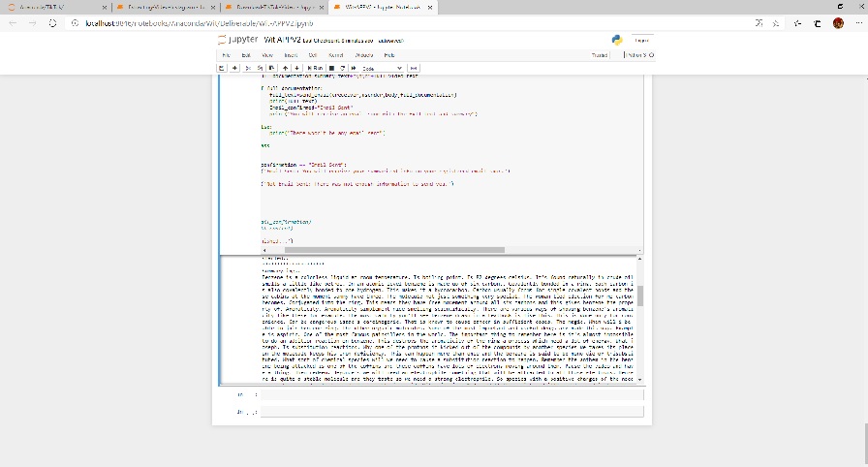The image size is (868, 467).
Task: Click the Trusted notebook indicator
Action: pyautogui.click(x=600, y=55)
